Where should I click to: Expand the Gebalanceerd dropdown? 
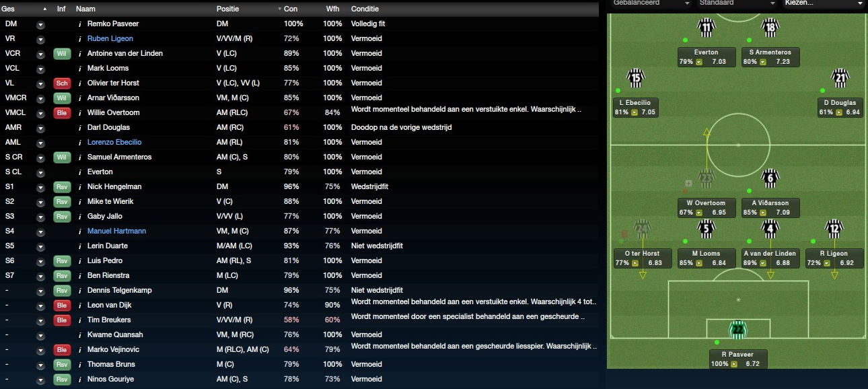[x=650, y=3]
